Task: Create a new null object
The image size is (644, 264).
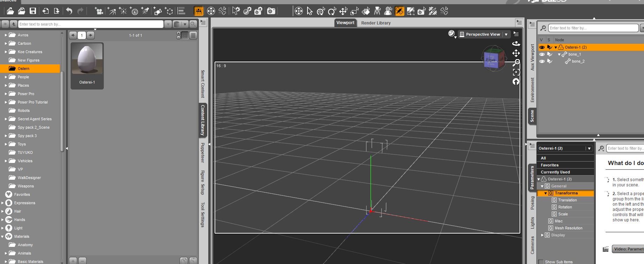Action: [169, 11]
